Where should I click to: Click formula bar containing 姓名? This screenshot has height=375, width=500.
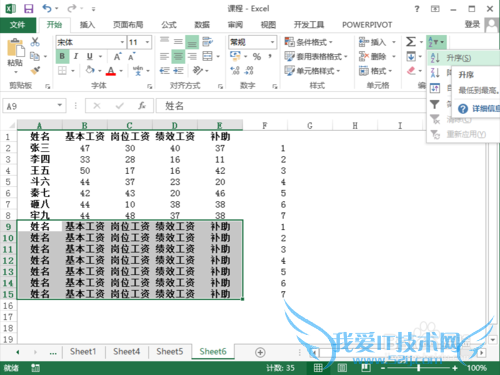pos(290,106)
